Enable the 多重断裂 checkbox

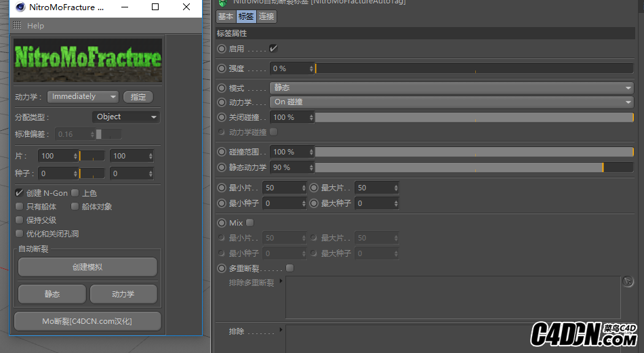[x=290, y=268]
